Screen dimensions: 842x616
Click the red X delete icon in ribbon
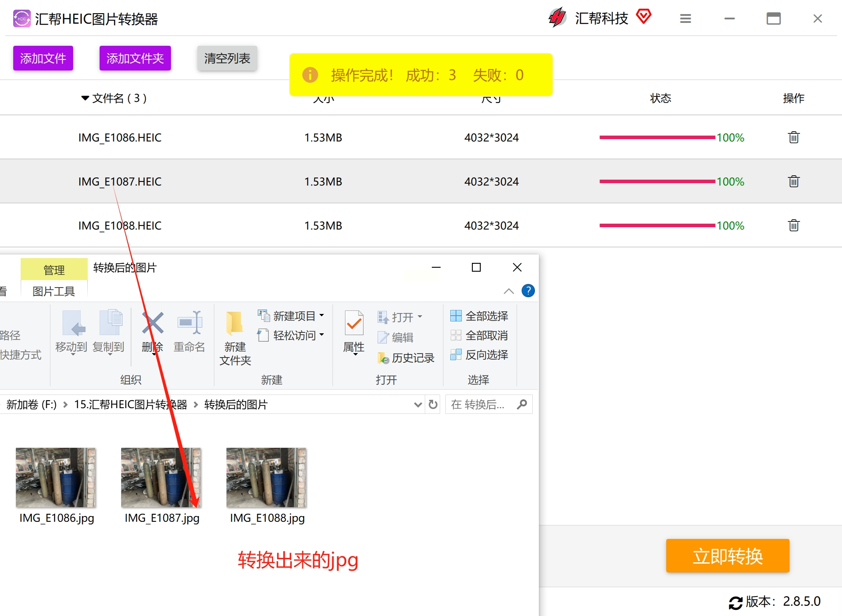(x=152, y=323)
